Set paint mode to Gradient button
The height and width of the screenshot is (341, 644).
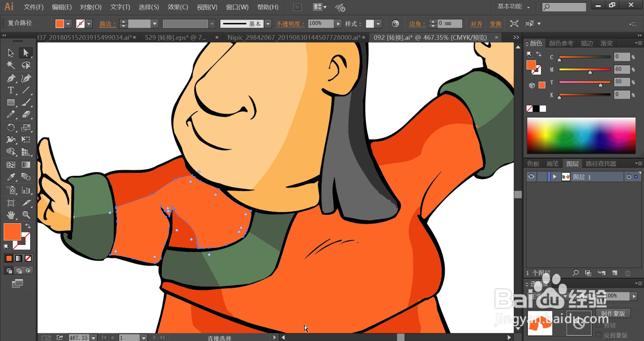(x=19, y=258)
